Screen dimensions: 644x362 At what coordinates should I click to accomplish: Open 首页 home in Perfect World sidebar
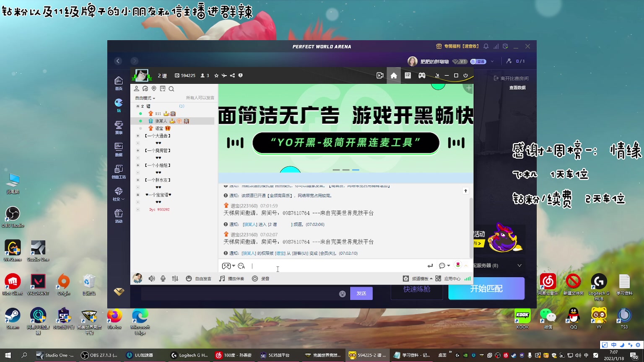point(119,83)
